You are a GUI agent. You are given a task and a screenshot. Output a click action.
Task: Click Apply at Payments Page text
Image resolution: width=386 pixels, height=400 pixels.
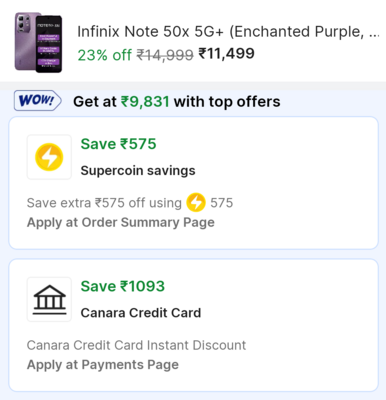point(103,365)
